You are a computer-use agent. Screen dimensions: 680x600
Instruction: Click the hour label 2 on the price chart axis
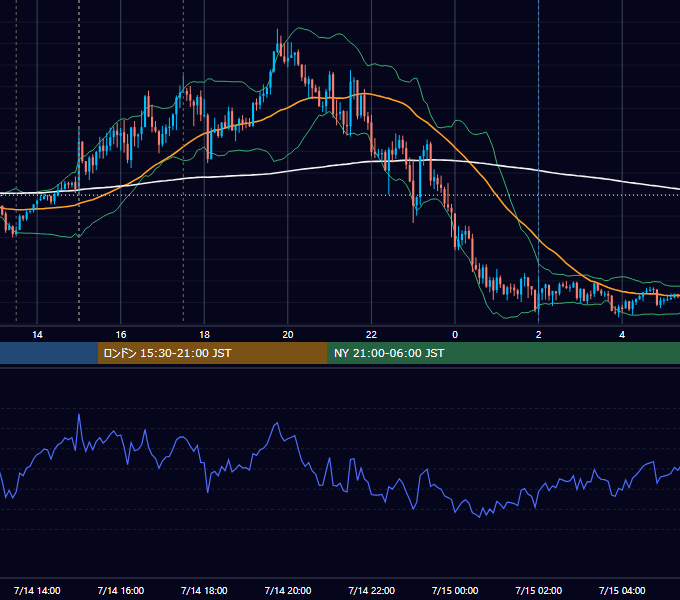[x=539, y=334]
